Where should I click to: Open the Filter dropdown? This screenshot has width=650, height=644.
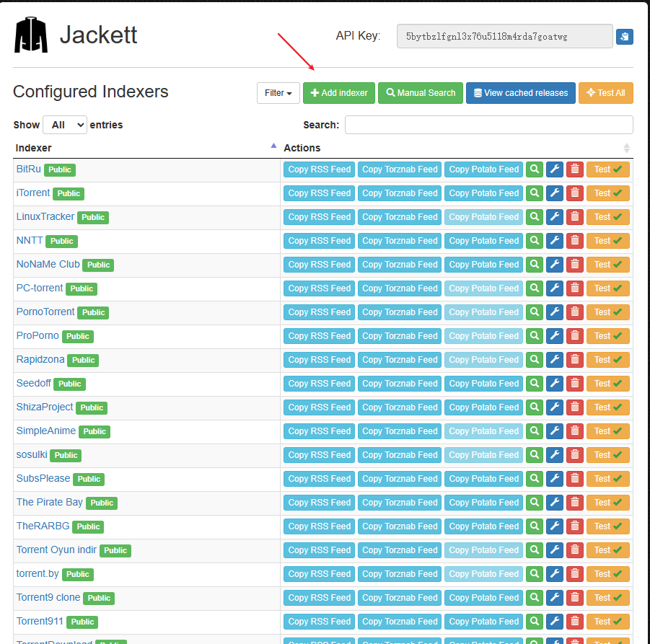[278, 93]
